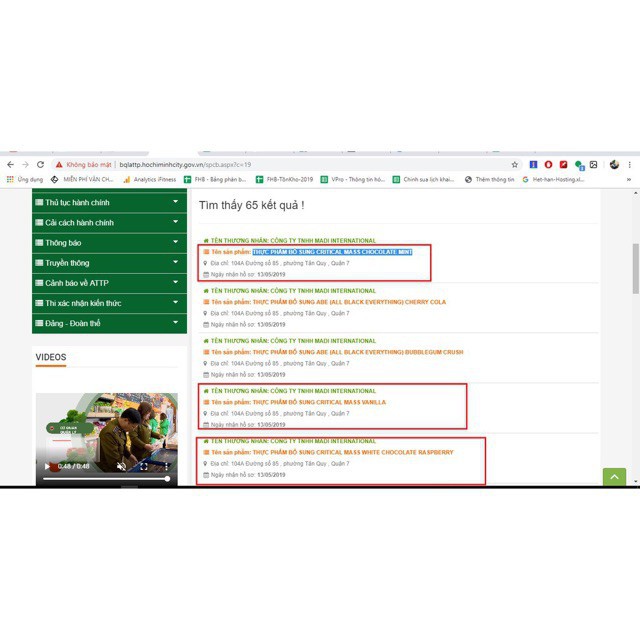Play the video in the VIDEOS section
Screen dimensions: 640x640
click(46, 466)
